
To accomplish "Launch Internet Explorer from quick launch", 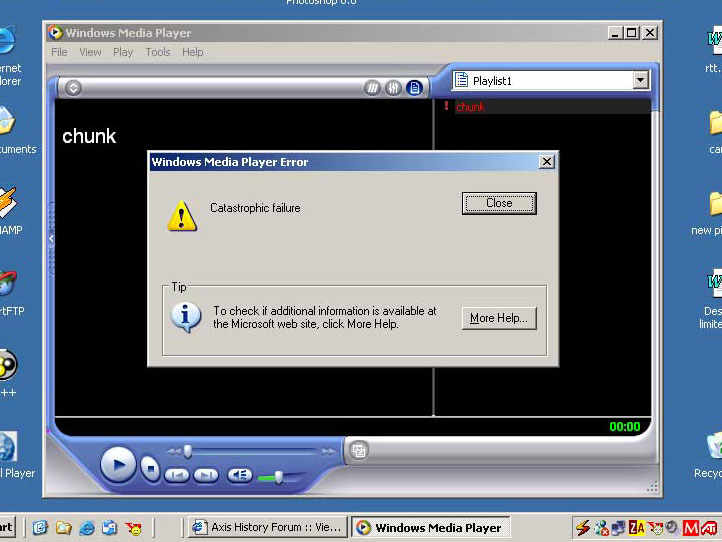I will 87,528.
